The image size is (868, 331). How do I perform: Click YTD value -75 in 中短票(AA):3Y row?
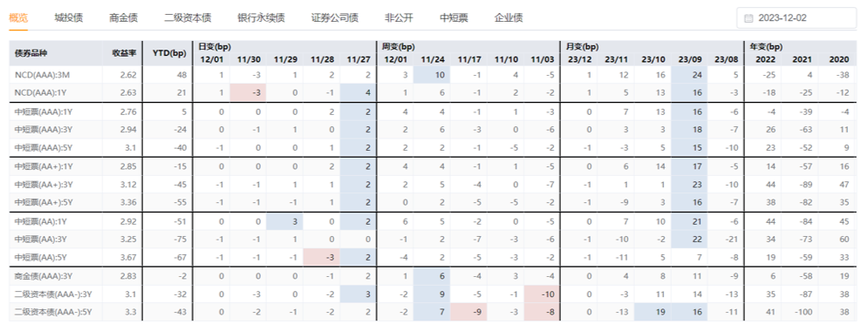[x=180, y=240]
